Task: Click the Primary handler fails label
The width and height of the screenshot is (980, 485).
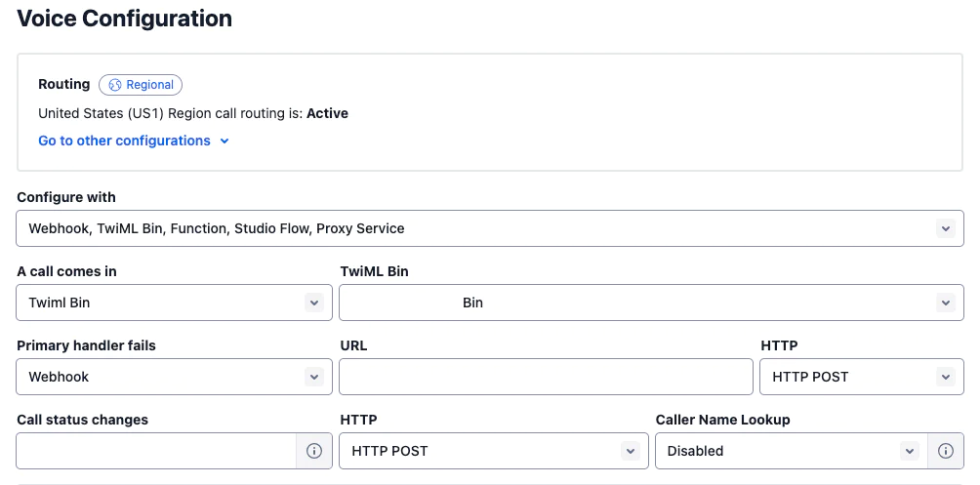Action: (86, 345)
